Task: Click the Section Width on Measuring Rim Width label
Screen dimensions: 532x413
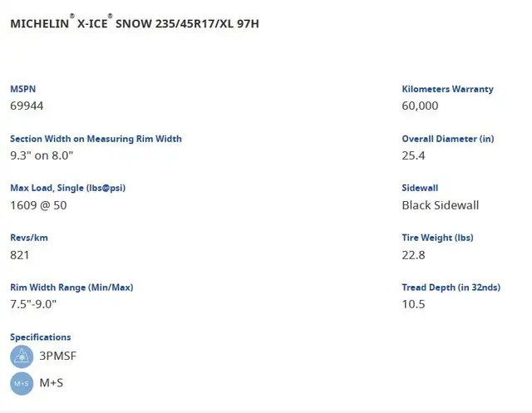Action: pos(96,139)
